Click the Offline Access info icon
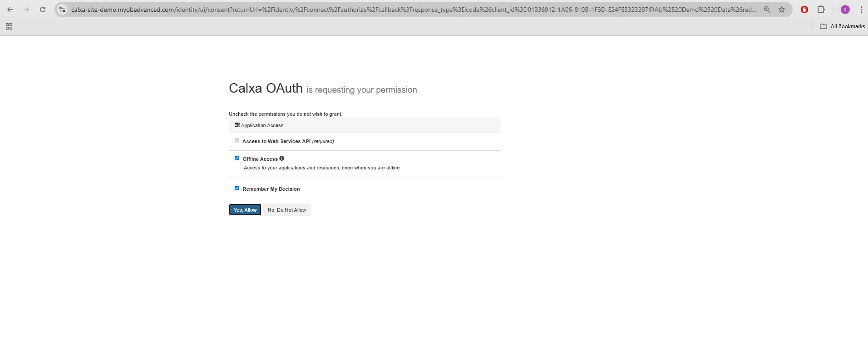 [282, 159]
